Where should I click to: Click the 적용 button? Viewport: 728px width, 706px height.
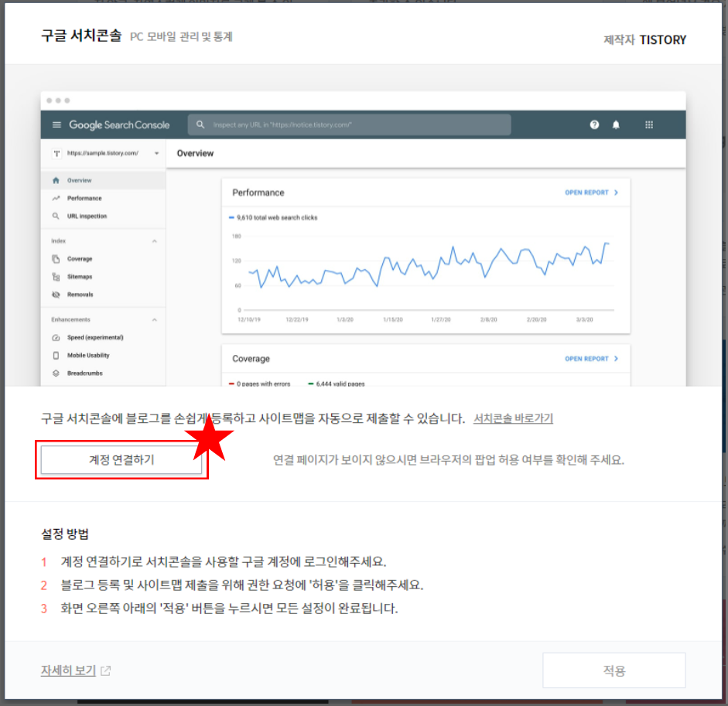pos(614,670)
